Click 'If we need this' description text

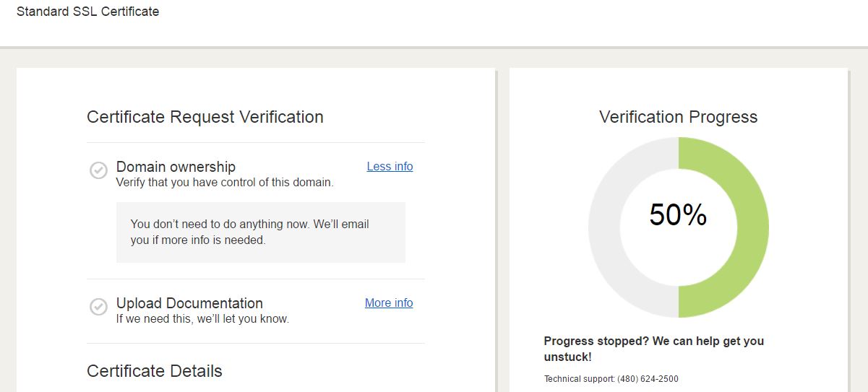click(202, 318)
